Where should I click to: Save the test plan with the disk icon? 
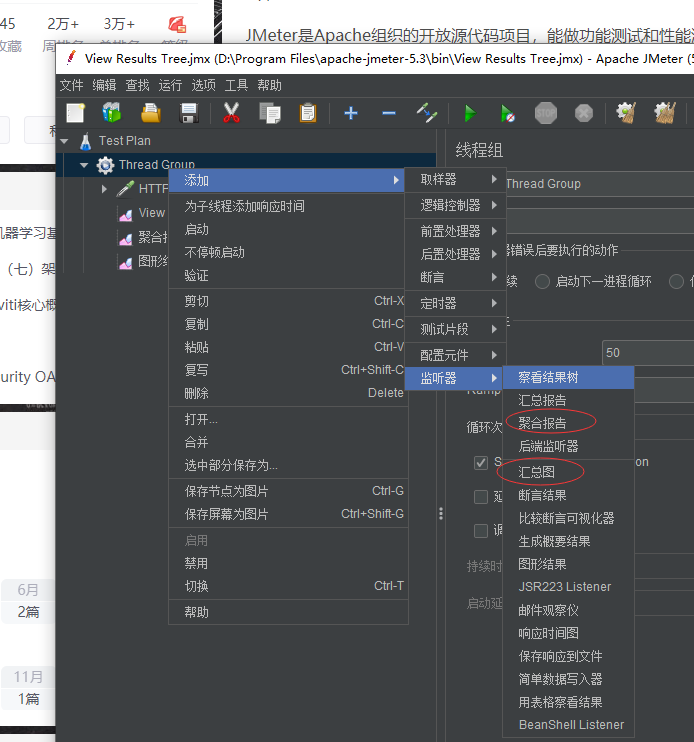click(x=189, y=114)
